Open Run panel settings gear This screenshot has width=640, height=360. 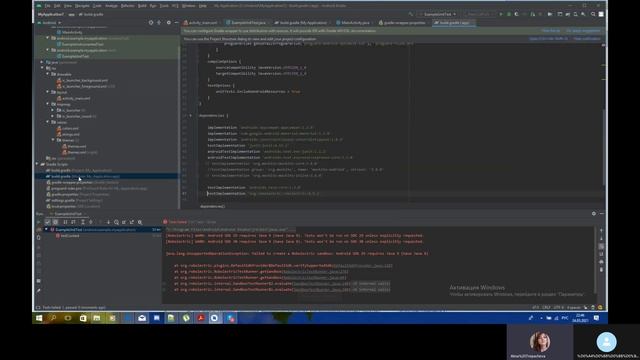point(593,213)
